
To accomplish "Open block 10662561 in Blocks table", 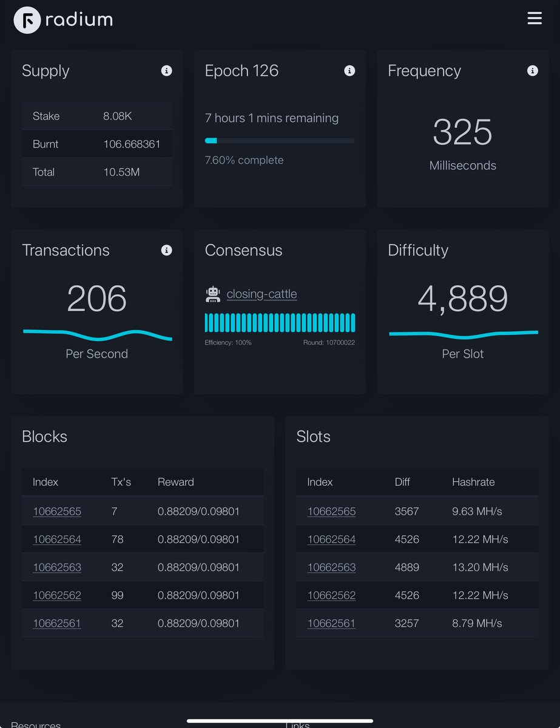I will coord(57,623).
